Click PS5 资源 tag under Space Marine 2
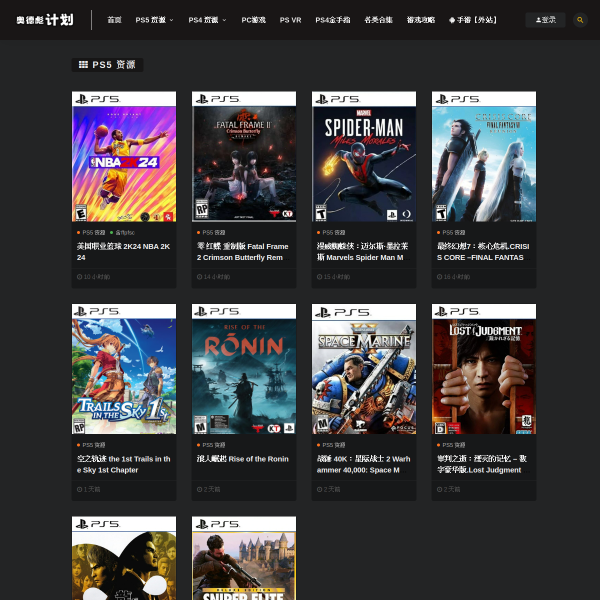 pos(331,445)
